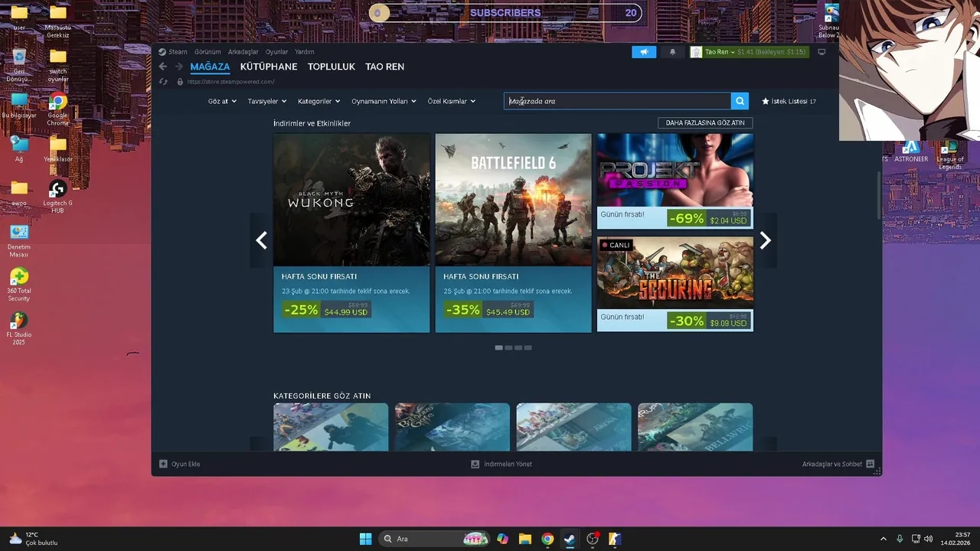The image size is (980, 551).
Task: Open the Arkadaşlar menu
Action: click(x=243, y=52)
